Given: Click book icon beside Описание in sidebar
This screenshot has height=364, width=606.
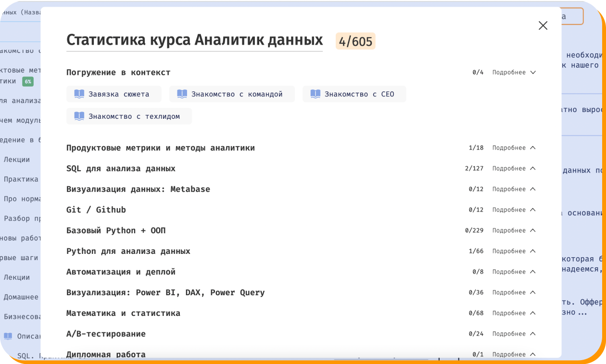Looking at the screenshot, I should coord(8,336).
